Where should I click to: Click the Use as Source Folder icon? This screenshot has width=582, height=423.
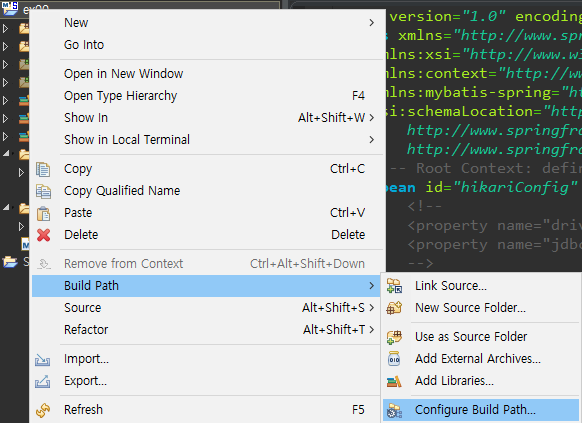point(394,337)
